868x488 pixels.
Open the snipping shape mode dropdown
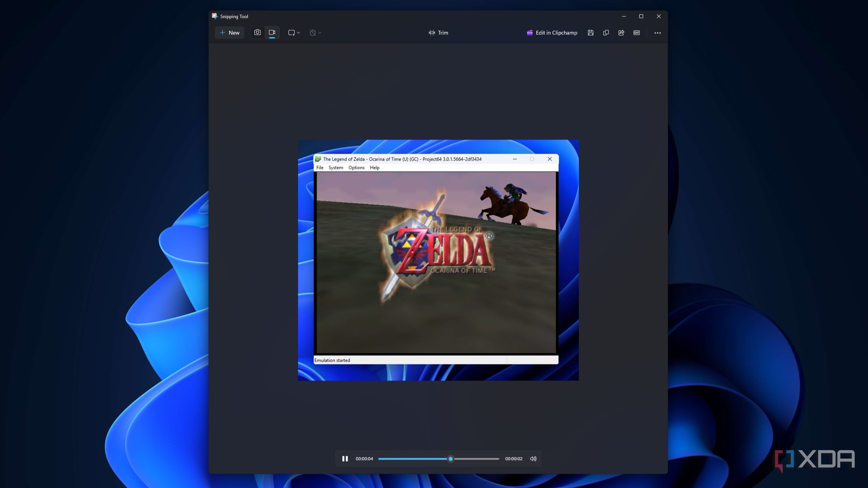click(x=294, y=33)
